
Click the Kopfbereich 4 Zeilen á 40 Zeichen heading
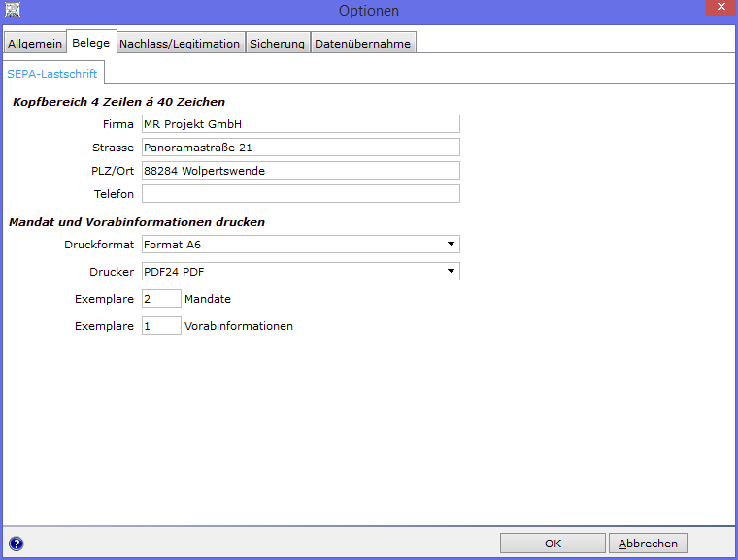118,102
